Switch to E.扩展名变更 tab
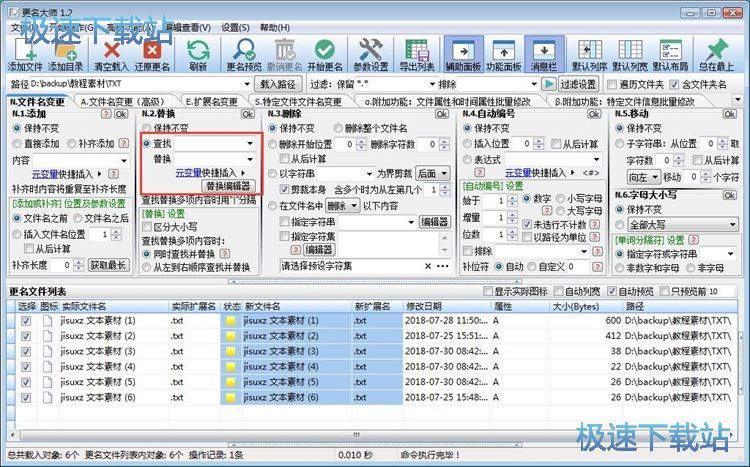This screenshot has width=750, height=467. click(x=211, y=101)
